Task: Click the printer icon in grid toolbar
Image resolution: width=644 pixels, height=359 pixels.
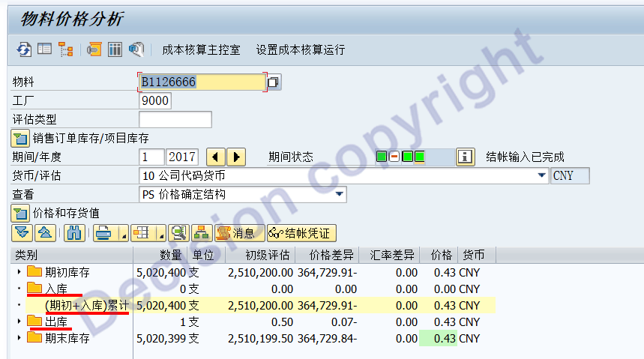Action: pos(103,233)
